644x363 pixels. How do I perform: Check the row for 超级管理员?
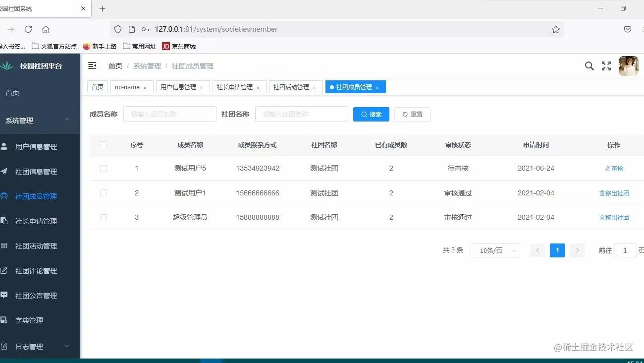(104, 217)
